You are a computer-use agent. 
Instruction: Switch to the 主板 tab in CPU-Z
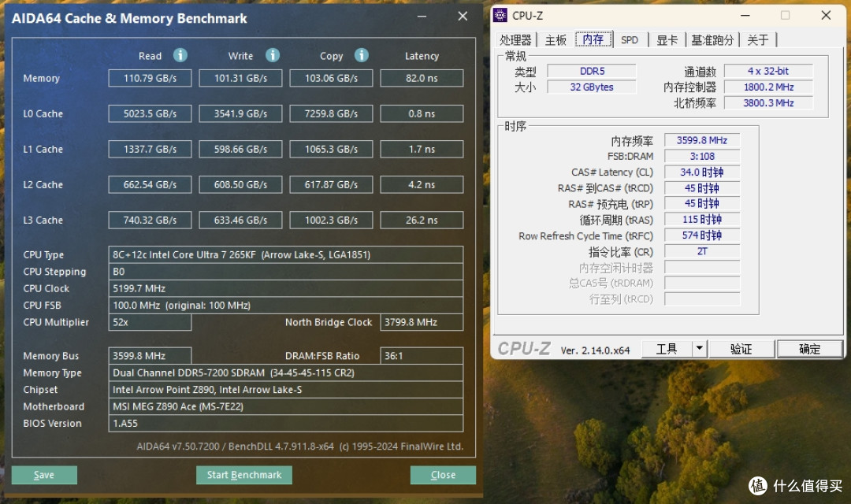click(x=556, y=39)
